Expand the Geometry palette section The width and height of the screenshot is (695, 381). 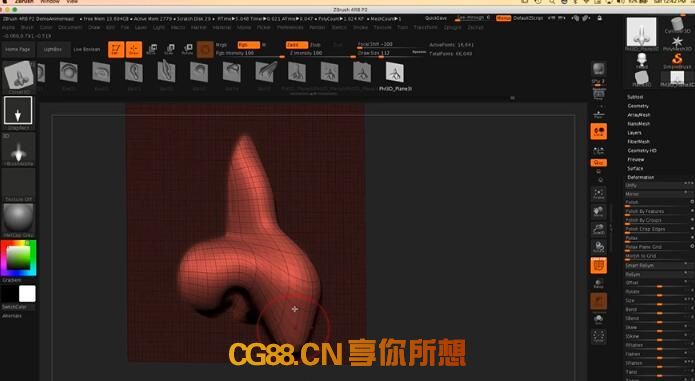(x=638, y=105)
